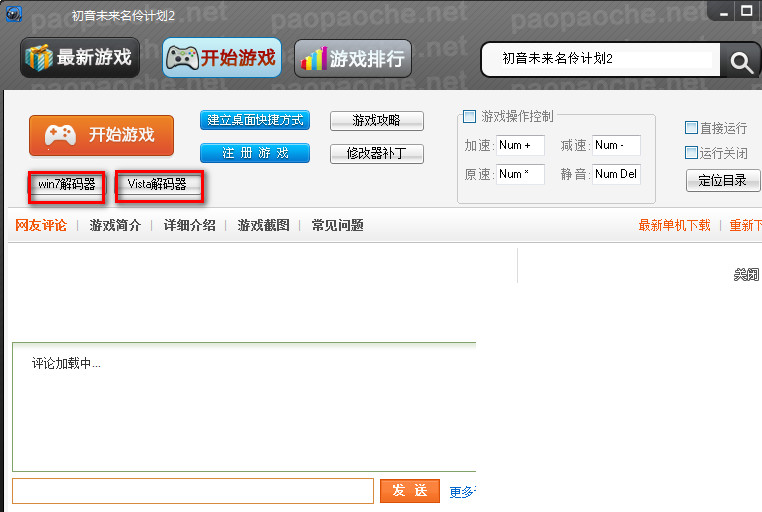Click the 定位目录 button
Viewport: 762px width, 512px height.
click(723, 181)
